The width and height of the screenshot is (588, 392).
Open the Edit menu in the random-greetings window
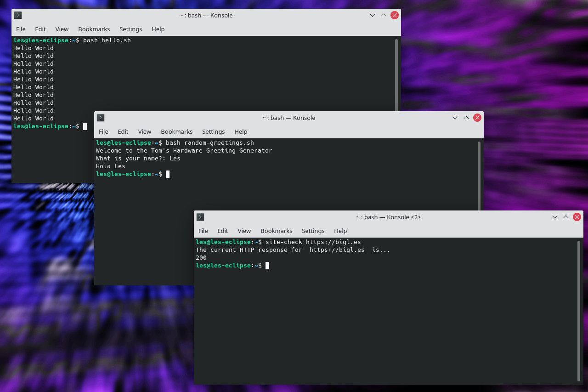[x=123, y=131]
